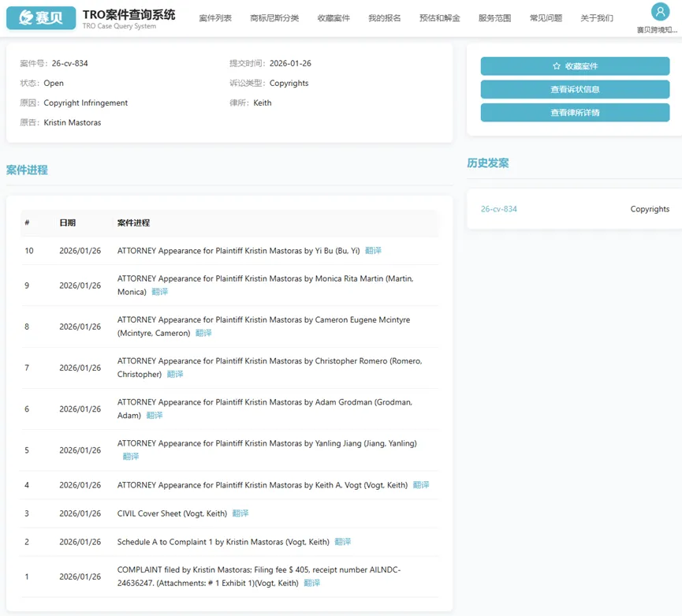Open the user avatar icon

(660, 12)
